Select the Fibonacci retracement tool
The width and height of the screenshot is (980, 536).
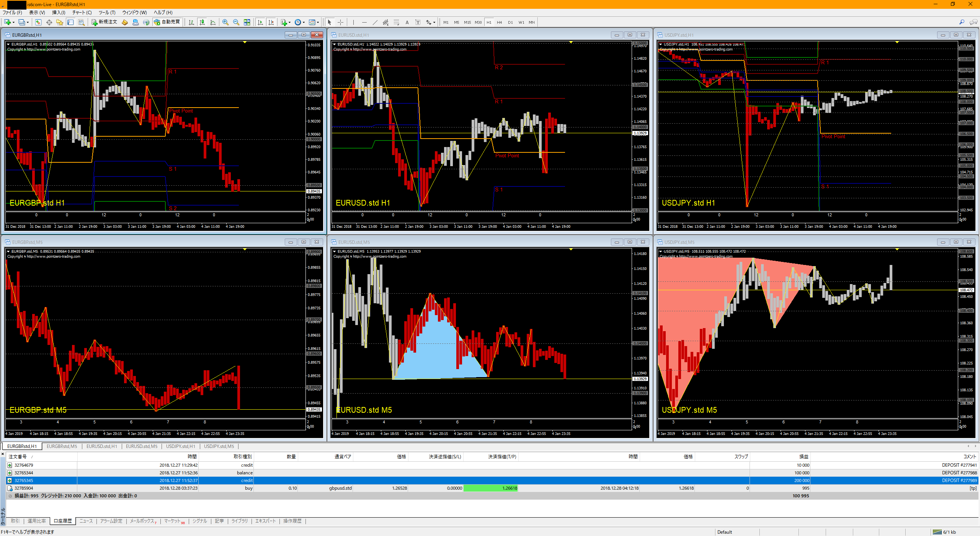click(396, 23)
